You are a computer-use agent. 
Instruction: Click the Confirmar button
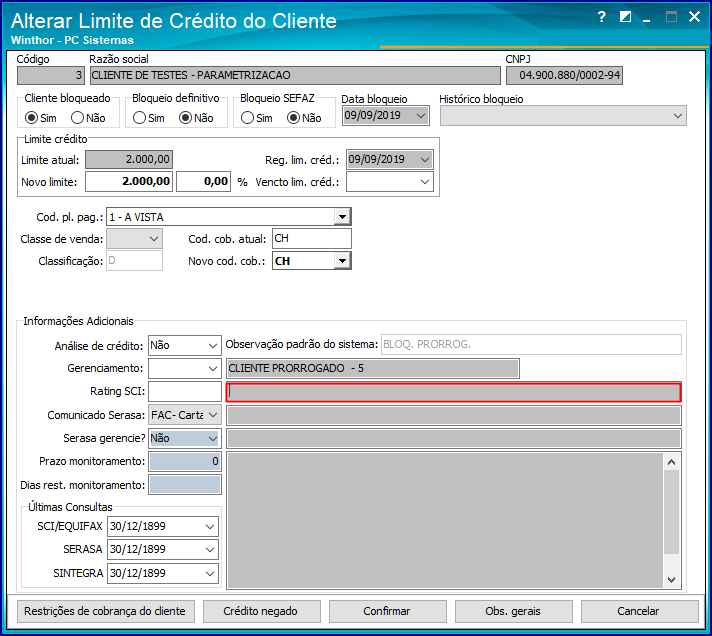387,611
